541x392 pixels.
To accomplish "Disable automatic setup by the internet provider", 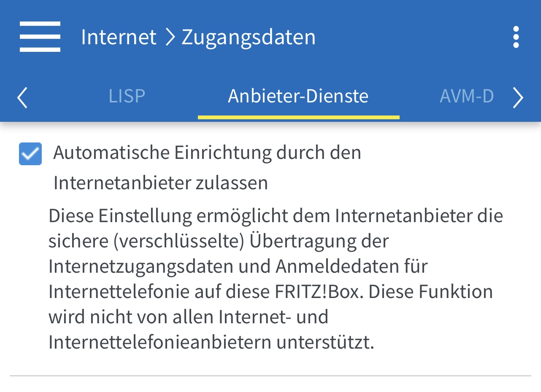I will click(x=30, y=154).
